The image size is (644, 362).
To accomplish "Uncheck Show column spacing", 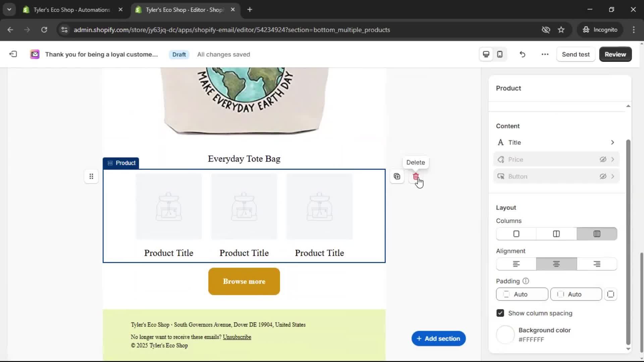I will (500, 313).
